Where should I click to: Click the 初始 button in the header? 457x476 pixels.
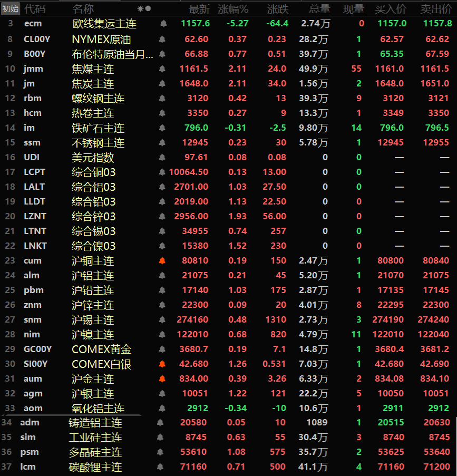click(x=11, y=8)
